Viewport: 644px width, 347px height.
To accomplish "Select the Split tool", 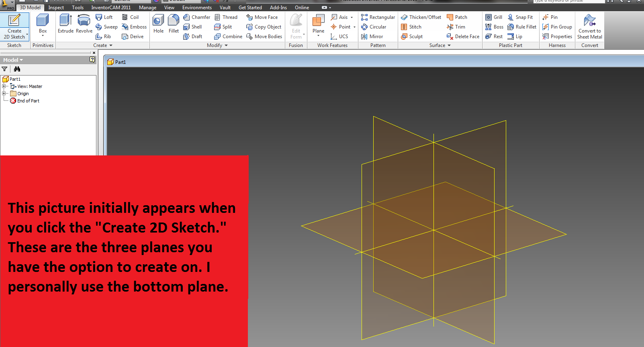I will (x=223, y=27).
